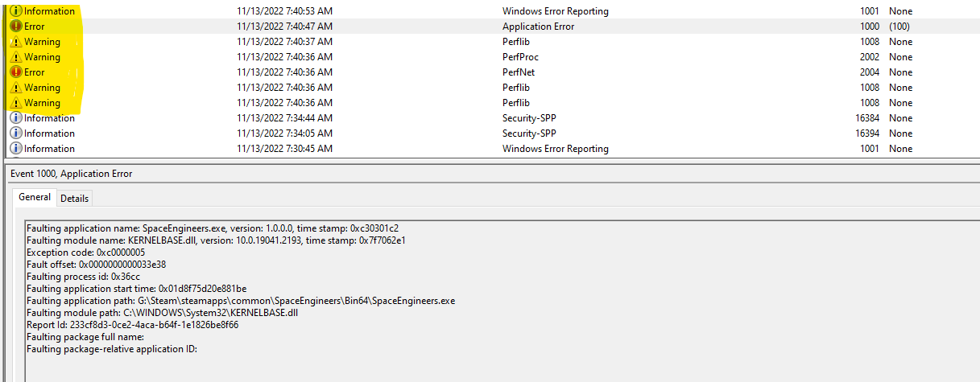Click event ID 1008 in the 7:40:37 AM row
The width and height of the screenshot is (980, 382).
(x=869, y=42)
